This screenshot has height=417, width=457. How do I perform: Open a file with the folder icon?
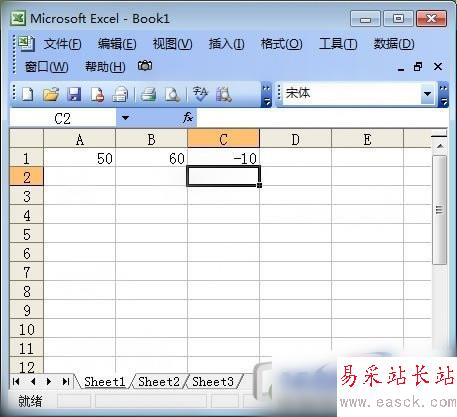pyautogui.click(x=51, y=94)
